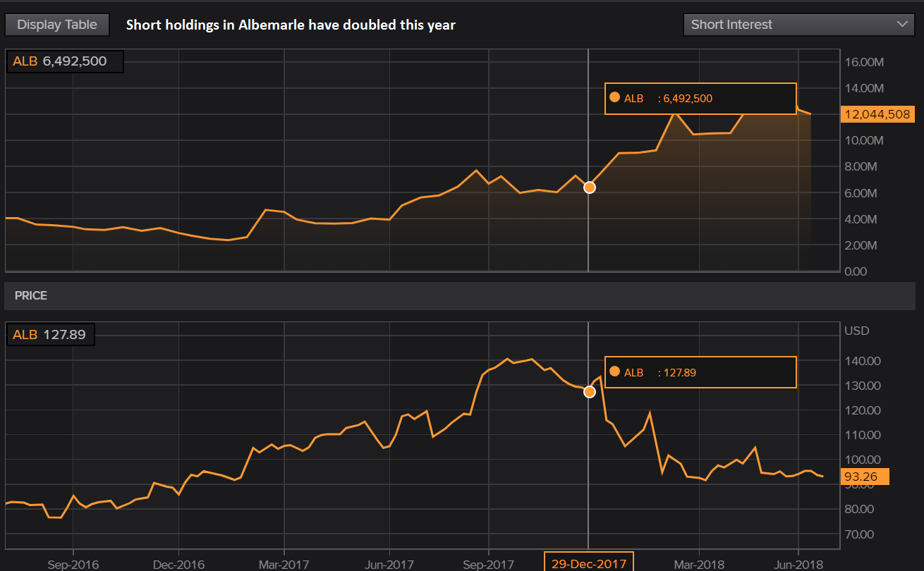Click the Sep-2016 label on the time axis
The width and height of the screenshot is (924, 571).
point(74,565)
